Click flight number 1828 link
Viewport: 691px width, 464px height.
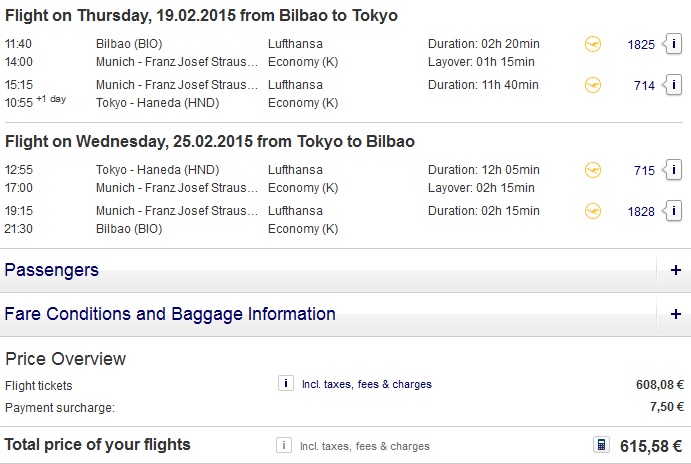[x=641, y=211]
